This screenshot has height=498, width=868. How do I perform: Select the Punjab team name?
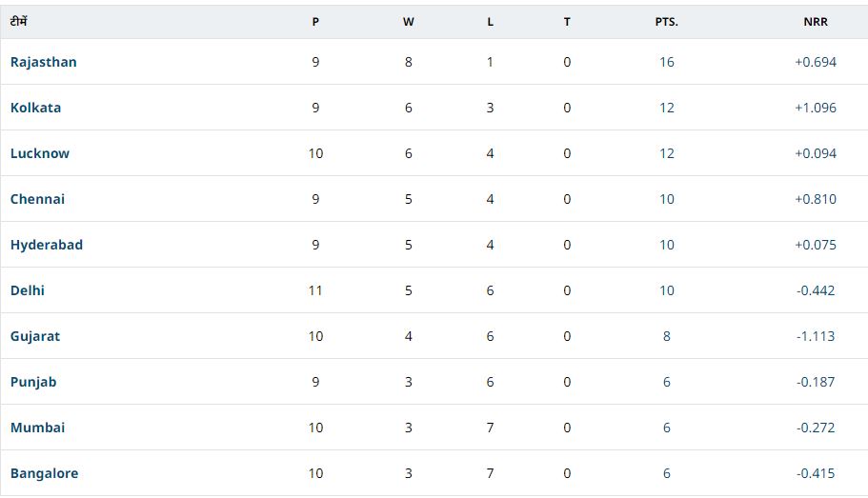tap(33, 382)
